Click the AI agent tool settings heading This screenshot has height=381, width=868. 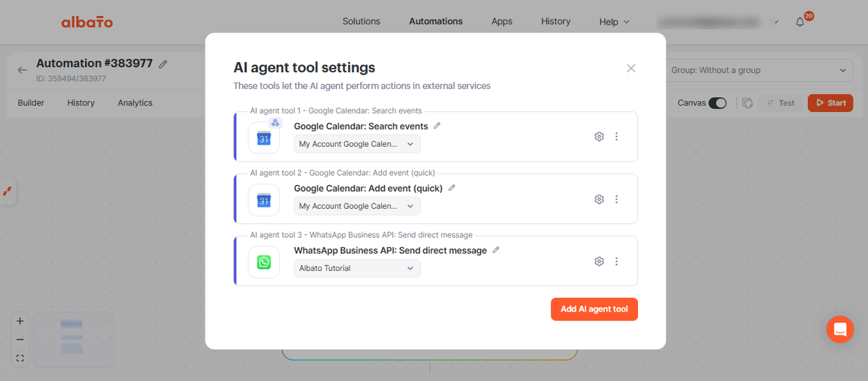(304, 68)
